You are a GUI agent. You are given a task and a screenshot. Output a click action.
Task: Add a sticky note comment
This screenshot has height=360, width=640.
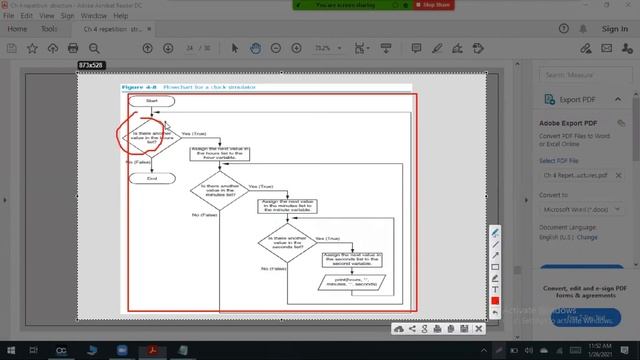(x=416, y=48)
